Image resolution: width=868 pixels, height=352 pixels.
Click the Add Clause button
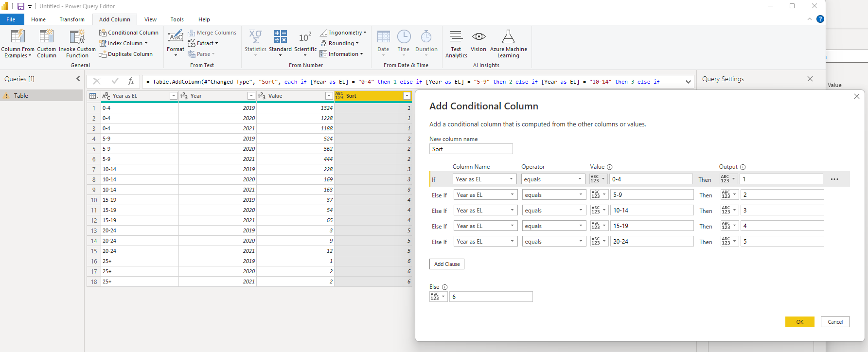point(447,264)
